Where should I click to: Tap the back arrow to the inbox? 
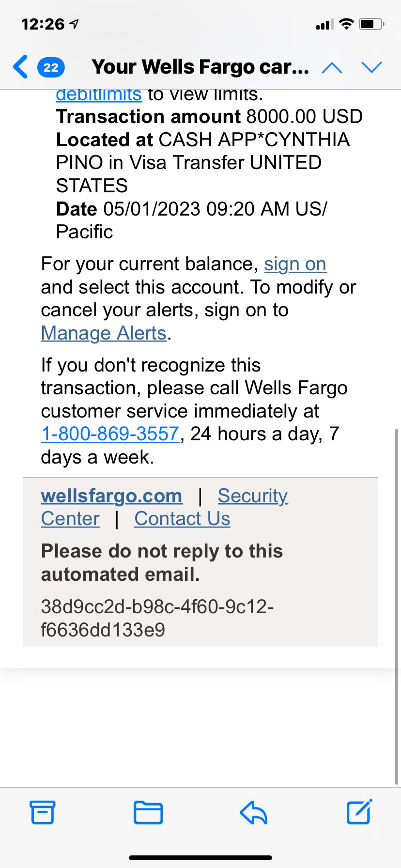20,67
